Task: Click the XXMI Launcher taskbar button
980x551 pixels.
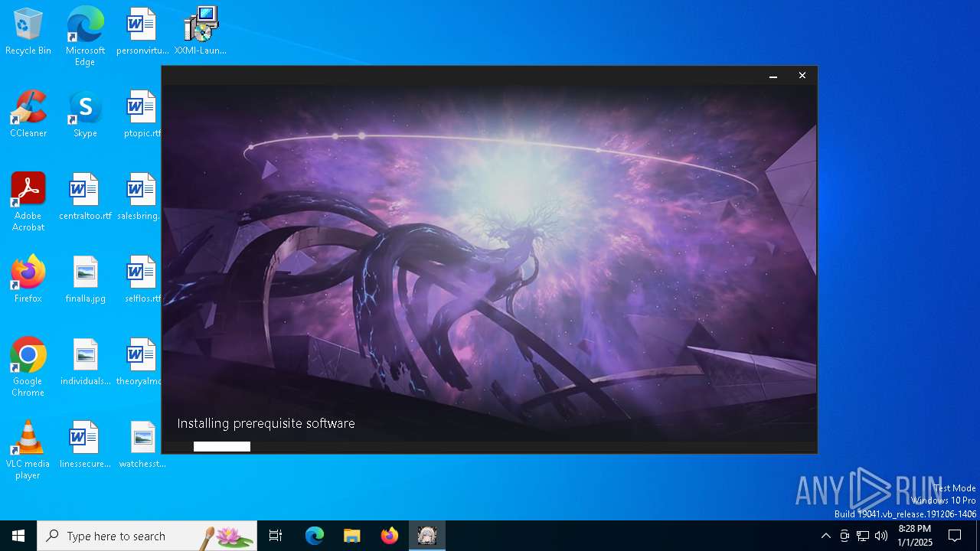Action: (x=427, y=536)
